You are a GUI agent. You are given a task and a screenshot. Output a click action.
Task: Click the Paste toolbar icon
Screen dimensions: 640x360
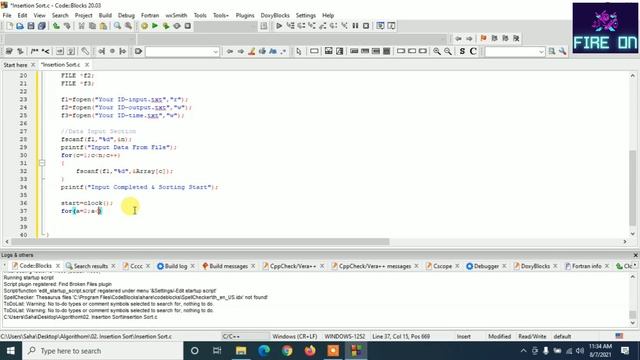point(104,26)
